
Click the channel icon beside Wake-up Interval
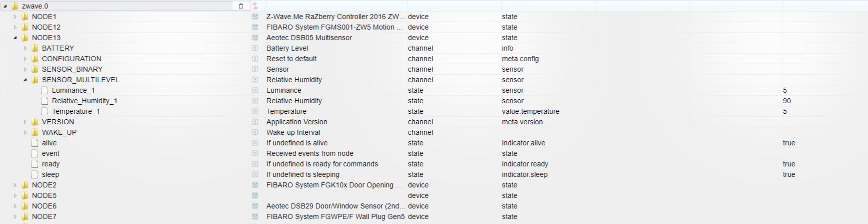[x=255, y=132]
